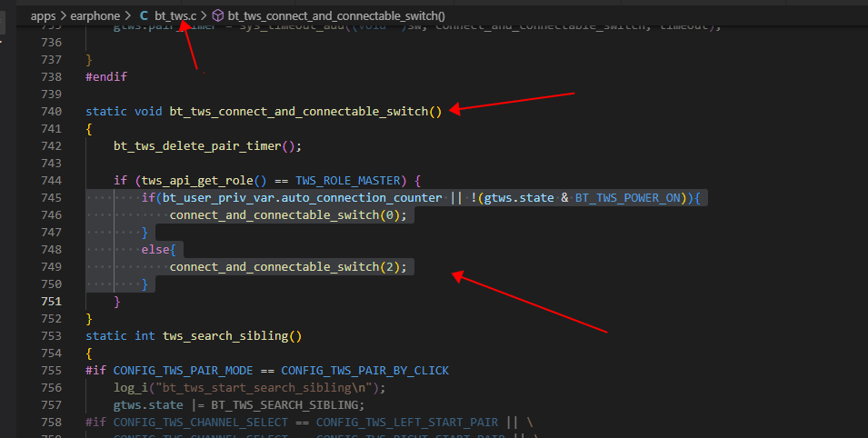Click void keyword on line 740
The image size is (868, 438).
click(x=148, y=111)
